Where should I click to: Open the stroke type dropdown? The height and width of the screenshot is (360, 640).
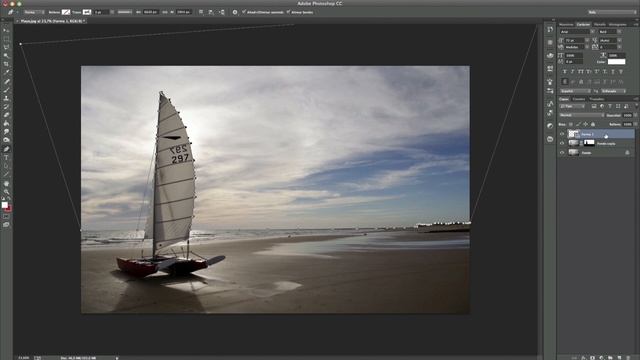[x=124, y=12]
